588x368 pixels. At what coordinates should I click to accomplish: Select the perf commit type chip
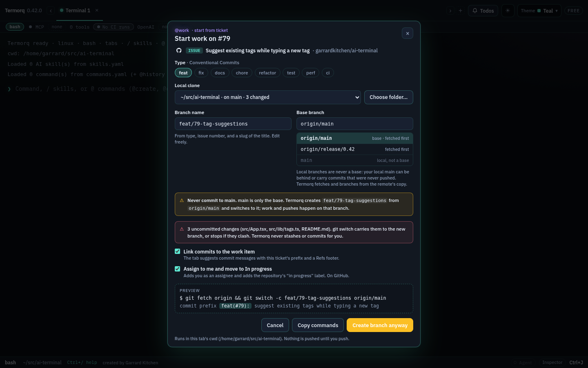311,73
